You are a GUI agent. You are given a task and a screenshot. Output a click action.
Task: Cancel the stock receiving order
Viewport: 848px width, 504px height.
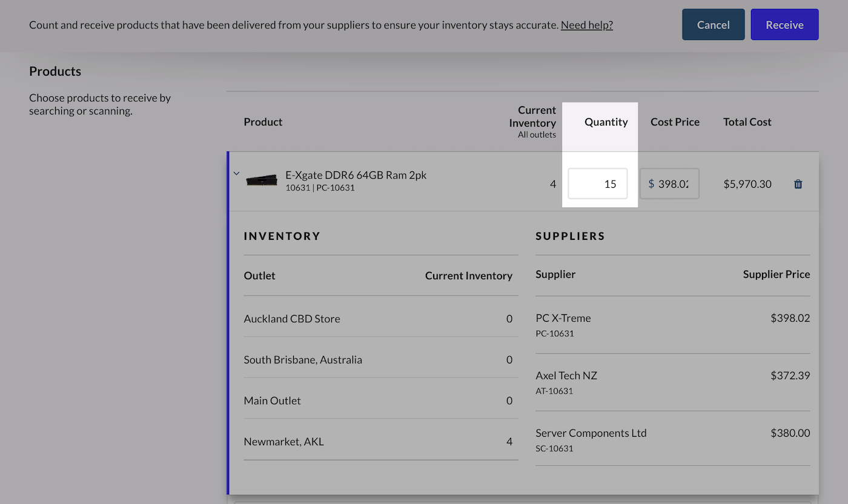coord(713,25)
